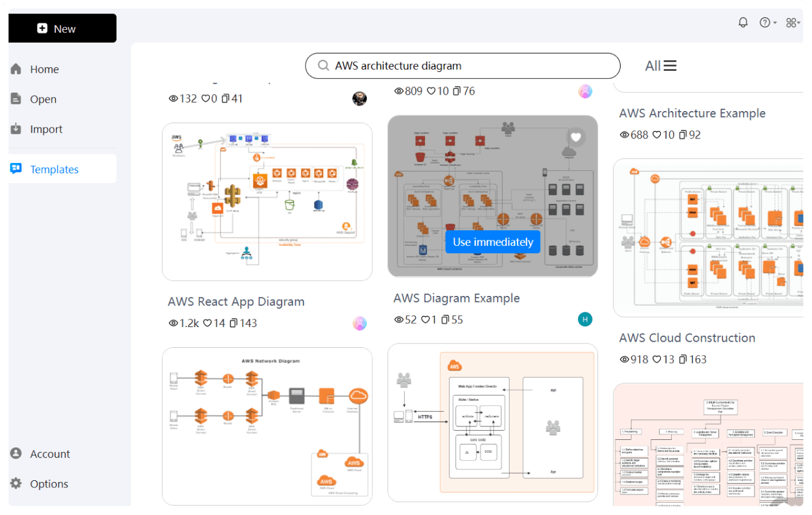The image size is (812, 515).
Task: Click the search magnifier icon
Action: [x=324, y=66]
